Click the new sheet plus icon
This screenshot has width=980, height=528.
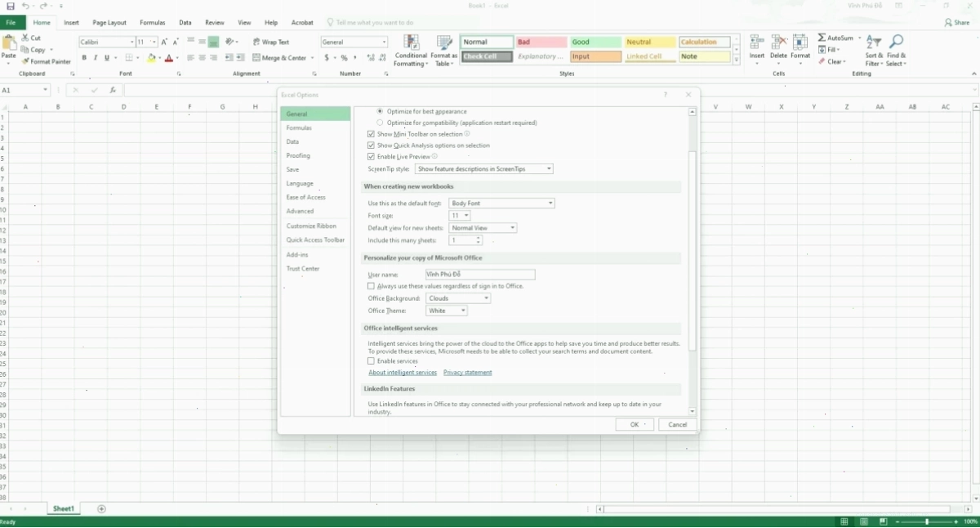[101, 509]
